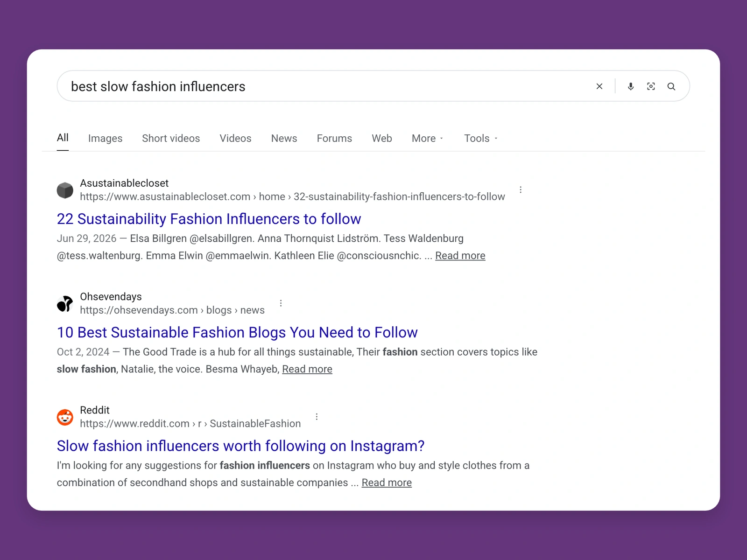
Task: Open the News tab
Action: (x=284, y=138)
